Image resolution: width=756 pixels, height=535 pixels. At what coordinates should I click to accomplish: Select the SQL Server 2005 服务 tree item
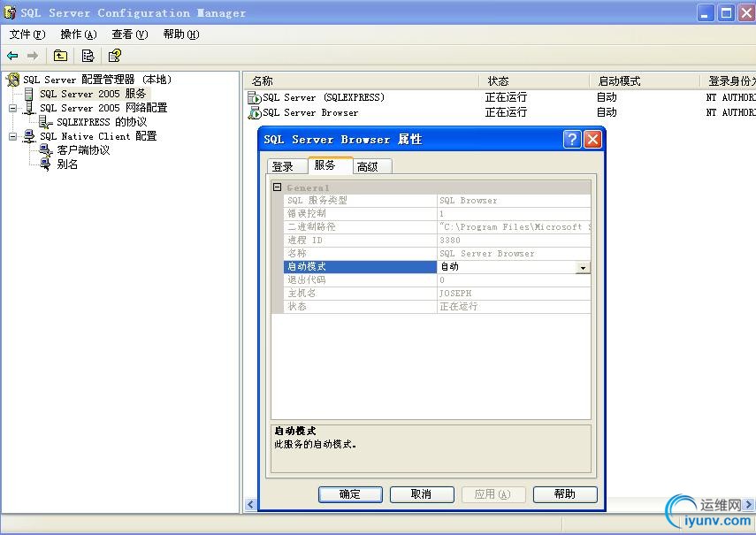(93, 94)
